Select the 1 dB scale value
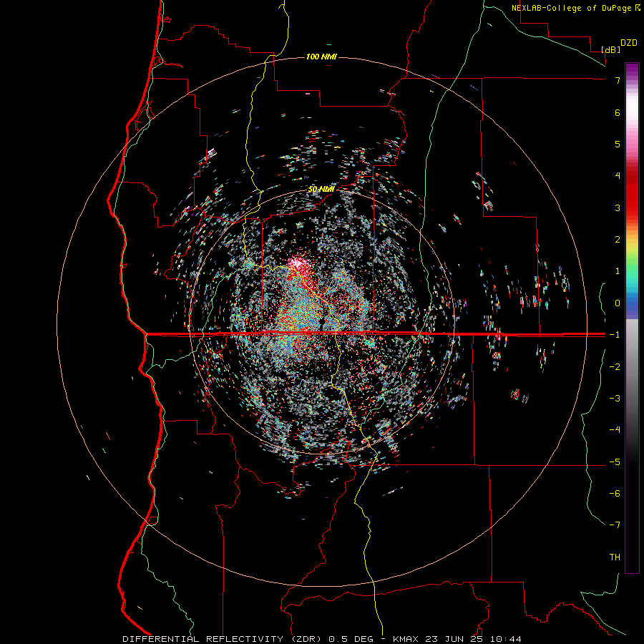 [x=618, y=271]
